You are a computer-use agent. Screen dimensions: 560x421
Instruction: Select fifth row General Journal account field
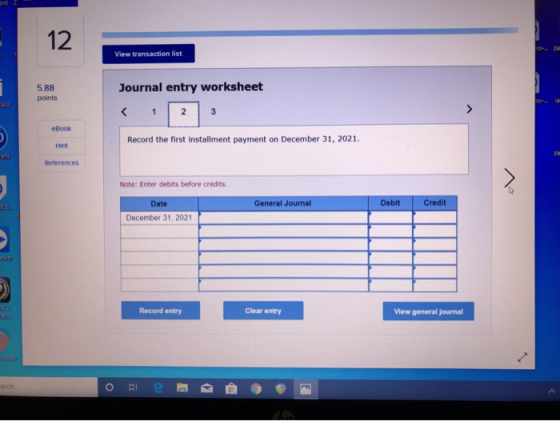283,272
